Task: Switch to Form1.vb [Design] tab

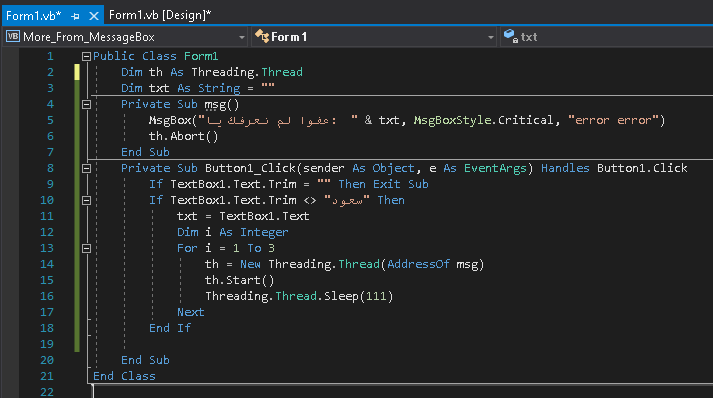Action: pos(160,15)
